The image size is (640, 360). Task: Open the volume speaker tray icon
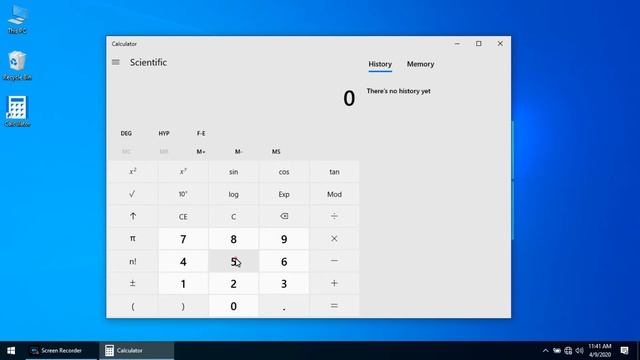coord(580,351)
